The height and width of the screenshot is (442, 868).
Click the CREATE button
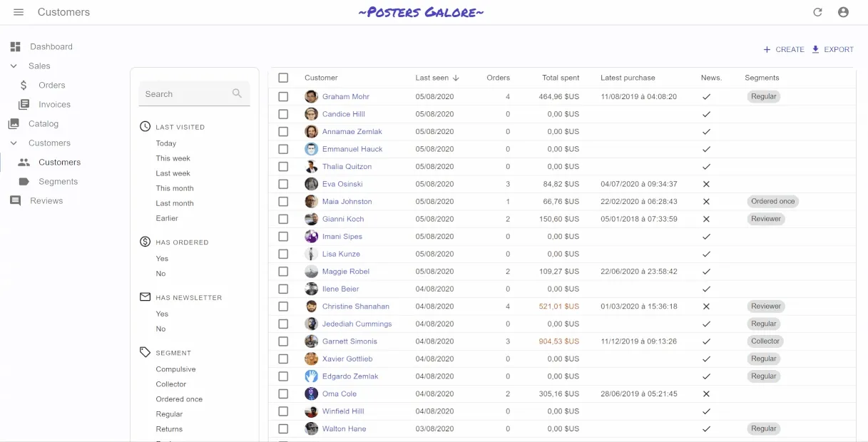[784, 49]
